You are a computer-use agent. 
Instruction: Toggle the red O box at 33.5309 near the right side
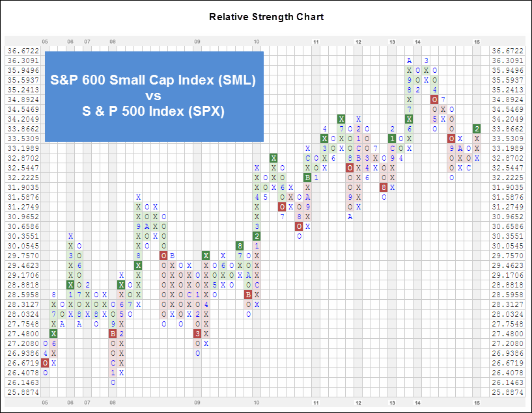(451, 139)
